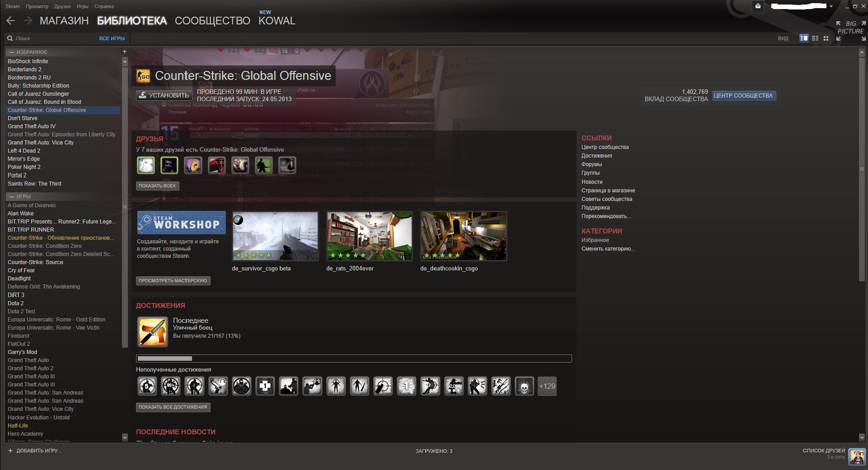The width and height of the screenshot is (868, 470).
Task: Go back with the left arrow
Action: [x=11, y=20]
